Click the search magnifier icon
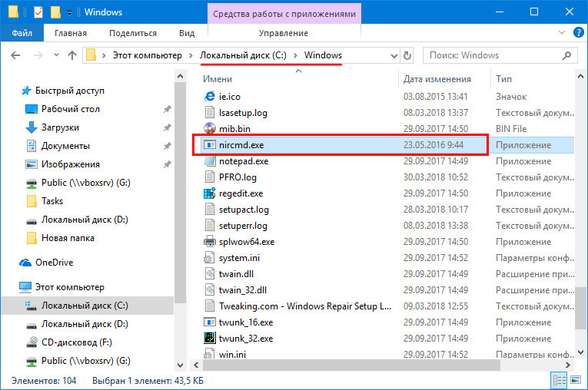Viewport: 588px width, 390px height. (567, 55)
